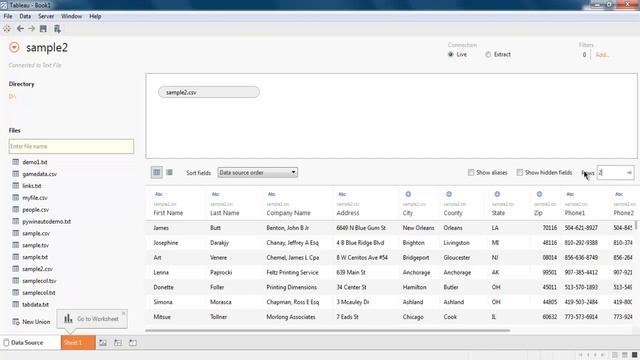Screen dimensions: 640x360
Task: Click New Union in the left pane
Action: coord(31,322)
